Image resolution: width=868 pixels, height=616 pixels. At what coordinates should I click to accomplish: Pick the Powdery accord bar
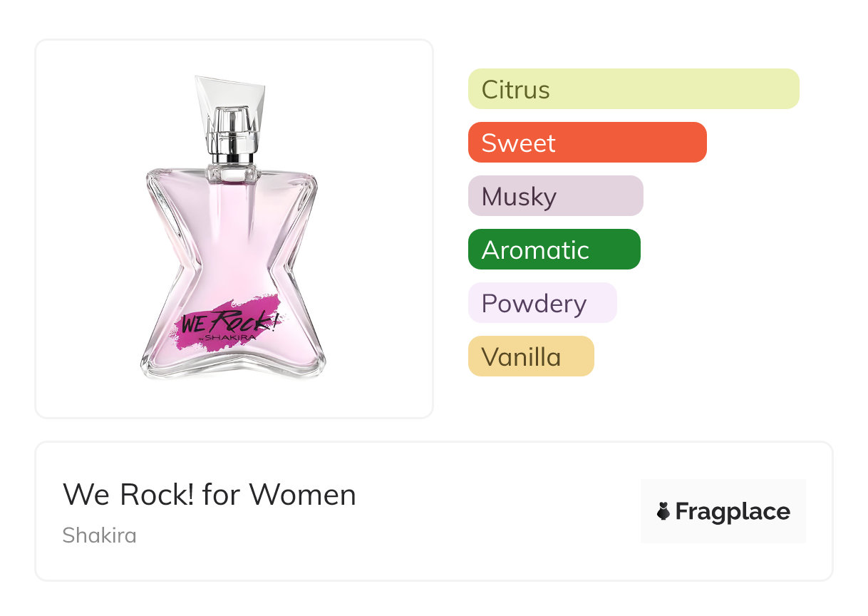(x=542, y=303)
